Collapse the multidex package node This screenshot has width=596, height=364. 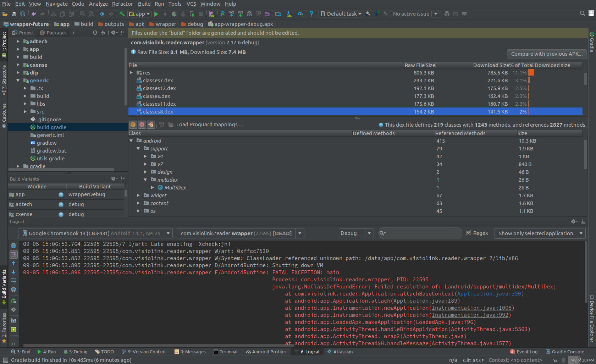[145, 180]
